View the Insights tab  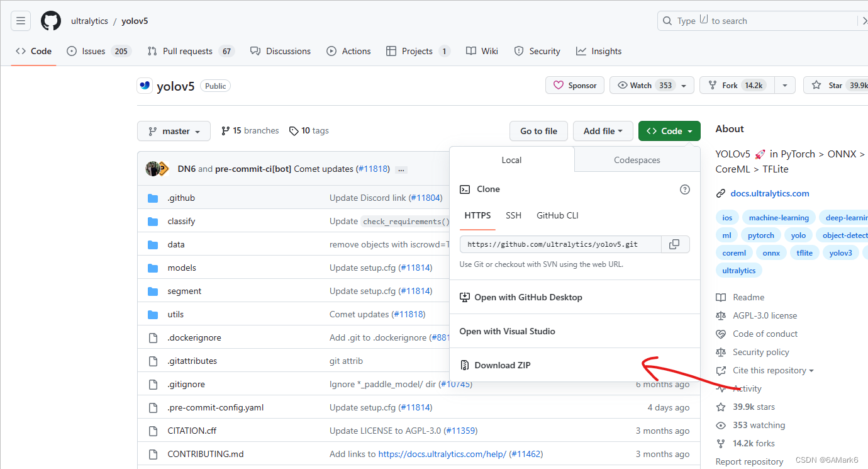[599, 51]
